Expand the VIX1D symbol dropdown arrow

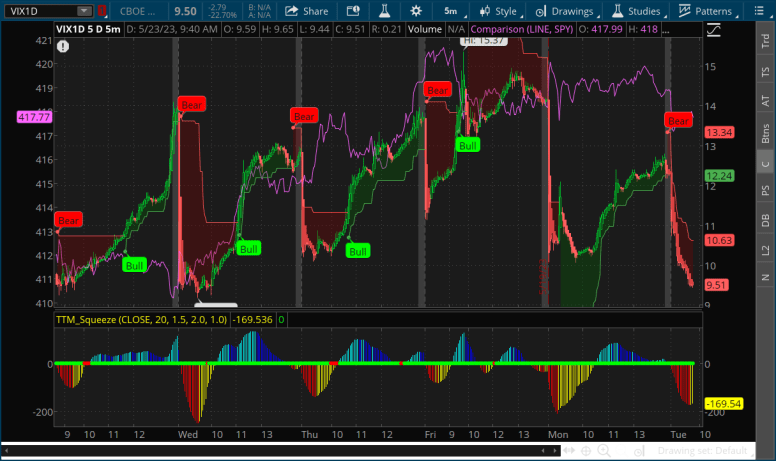84,10
